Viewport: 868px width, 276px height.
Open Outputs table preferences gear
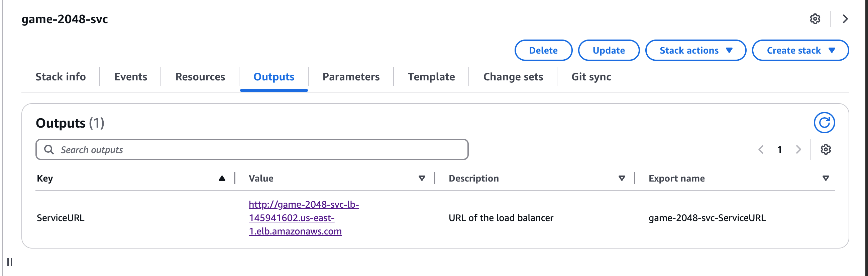click(826, 149)
